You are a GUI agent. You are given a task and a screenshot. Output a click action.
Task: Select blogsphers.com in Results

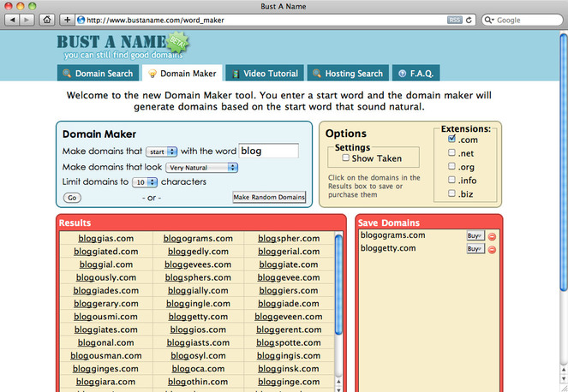[198, 277]
